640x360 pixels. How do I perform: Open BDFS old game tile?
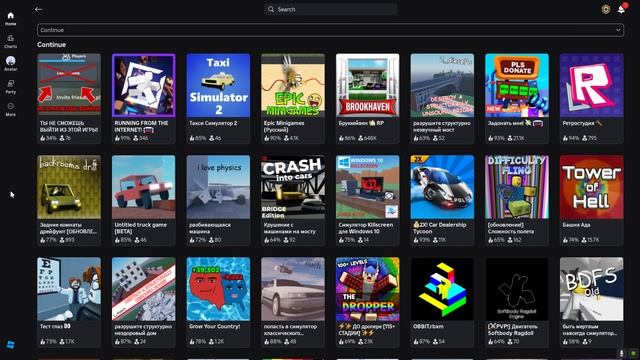592,302
